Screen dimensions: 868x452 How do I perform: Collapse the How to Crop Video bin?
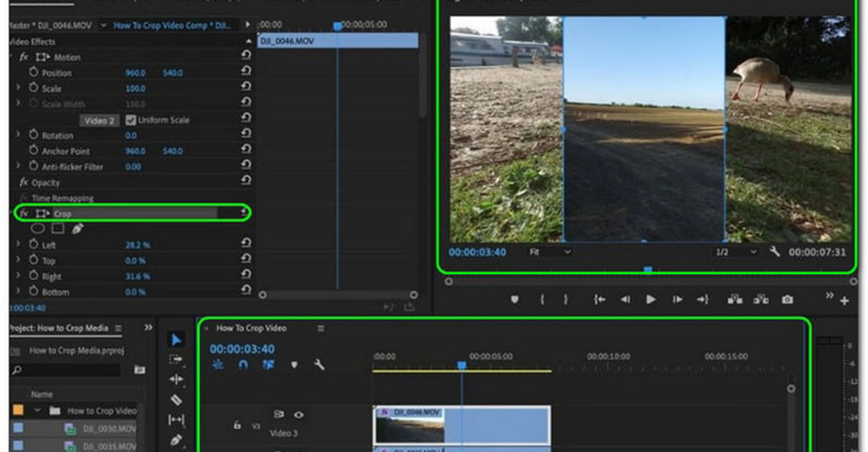point(38,410)
